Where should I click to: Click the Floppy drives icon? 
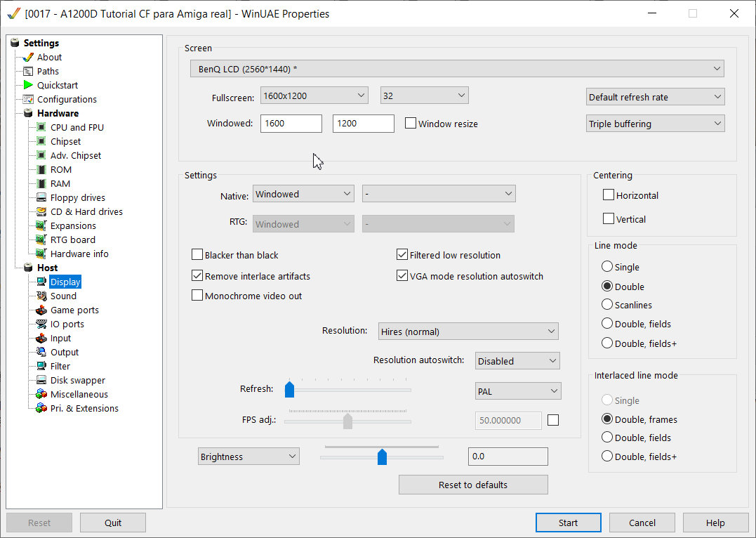(41, 197)
